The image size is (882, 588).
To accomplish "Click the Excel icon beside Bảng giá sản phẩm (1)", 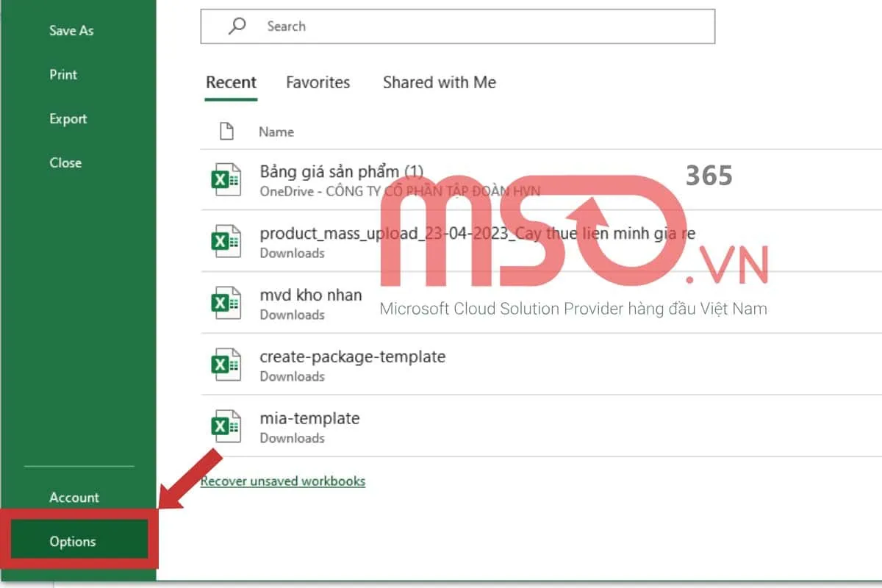I will point(226,180).
